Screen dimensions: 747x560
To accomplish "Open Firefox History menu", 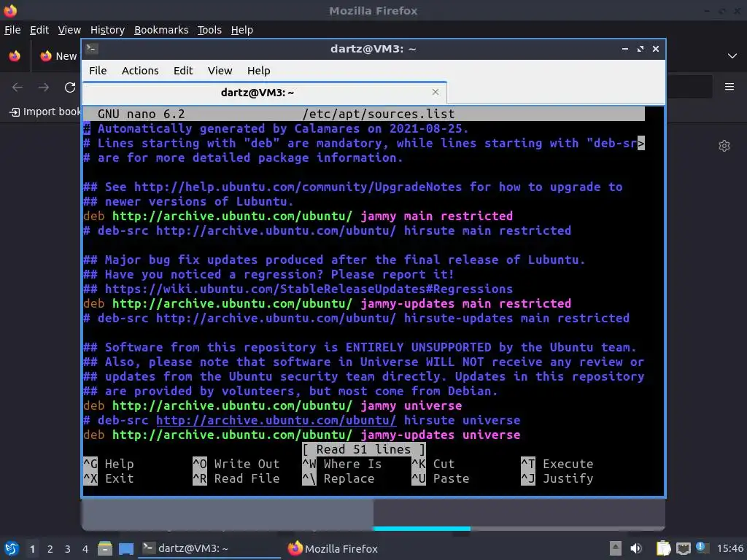I will 107,30.
